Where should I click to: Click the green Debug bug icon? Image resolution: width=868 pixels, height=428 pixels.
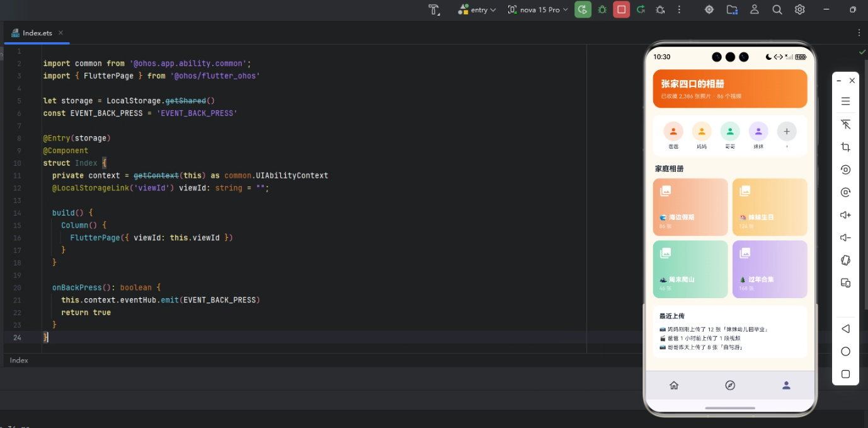tap(602, 9)
